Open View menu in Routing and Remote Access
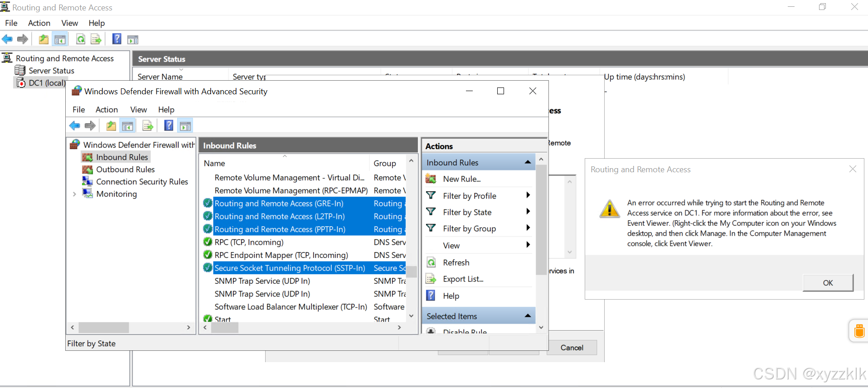The image size is (868, 388). click(x=70, y=23)
